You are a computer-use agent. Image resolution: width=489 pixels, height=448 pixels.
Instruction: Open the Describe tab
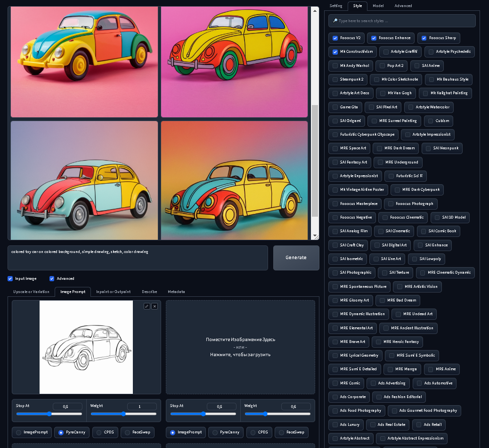(x=149, y=292)
